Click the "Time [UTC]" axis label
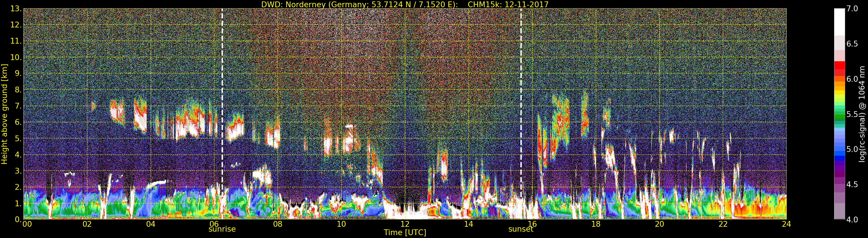The image size is (868, 238). tap(405, 232)
